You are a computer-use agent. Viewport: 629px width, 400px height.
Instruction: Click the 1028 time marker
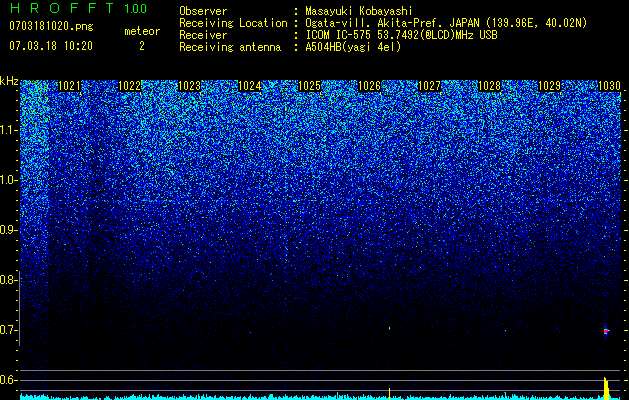tap(489, 86)
